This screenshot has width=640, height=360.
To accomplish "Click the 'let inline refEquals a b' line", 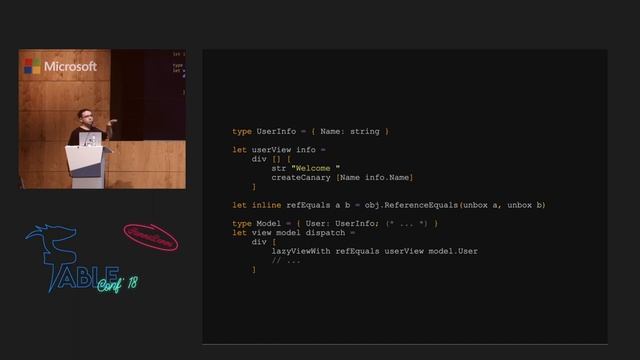I will (389, 205).
